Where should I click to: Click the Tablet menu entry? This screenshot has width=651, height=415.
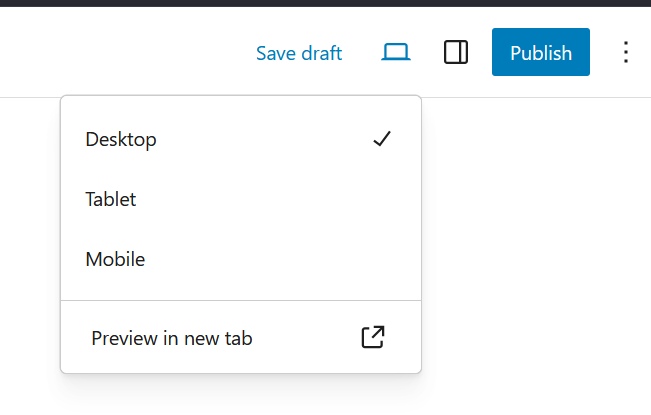tap(111, 199)
